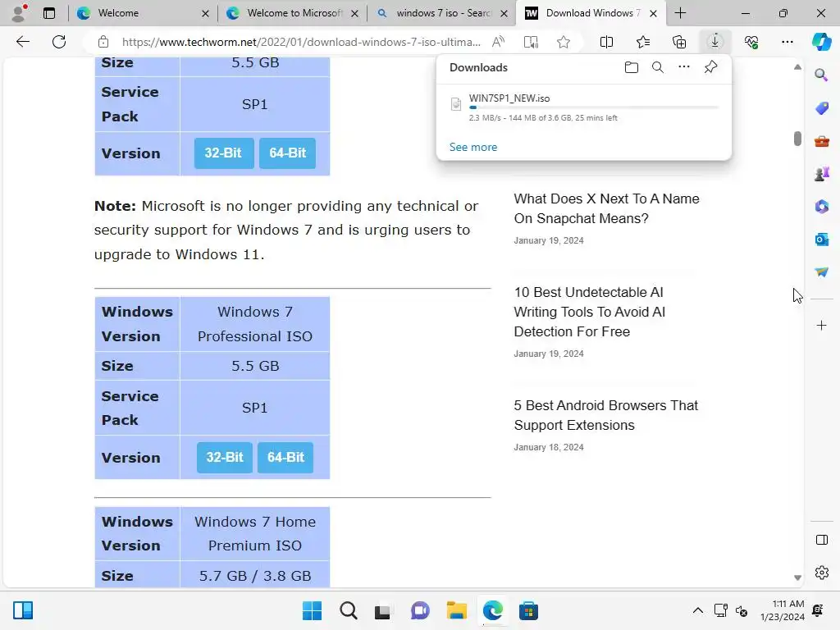Open 10 Best Undetectable AI Writing Tools article
The image size is (840, 630).
[589, 312]
